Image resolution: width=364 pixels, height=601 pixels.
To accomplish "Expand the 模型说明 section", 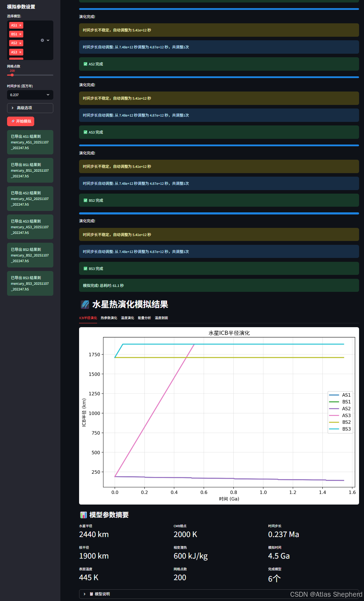I will [219, 594].
